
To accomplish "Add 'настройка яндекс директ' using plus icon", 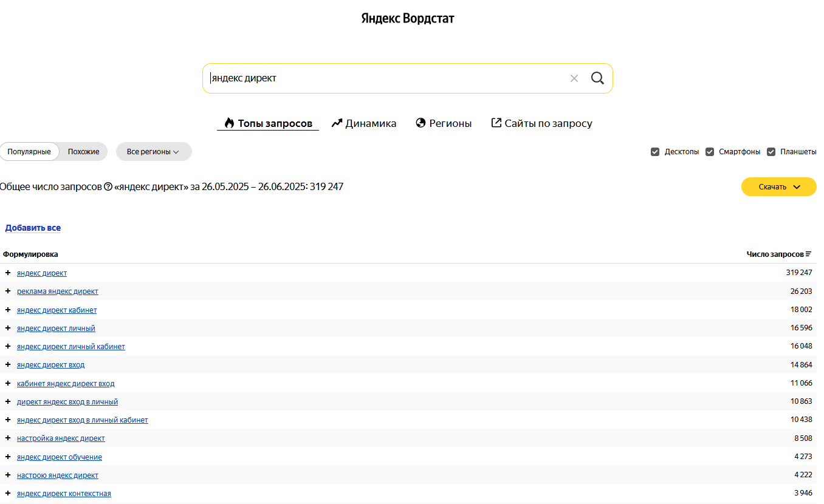I will (8, 438).
